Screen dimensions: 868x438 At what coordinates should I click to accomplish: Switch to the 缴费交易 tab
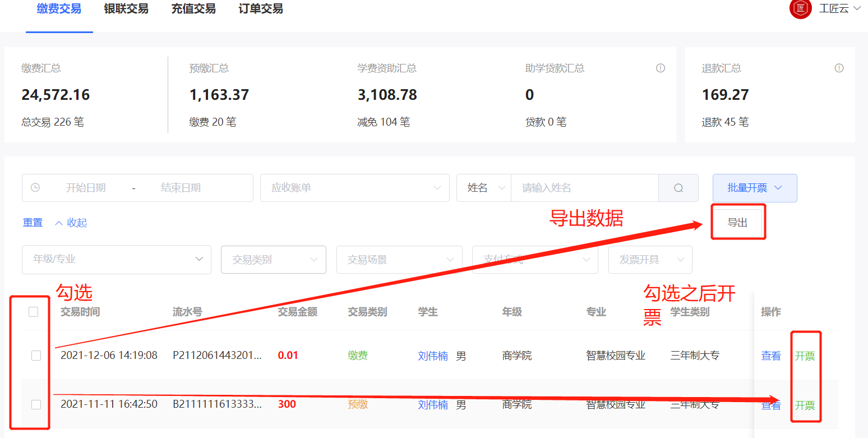click(x=59, y=9)
